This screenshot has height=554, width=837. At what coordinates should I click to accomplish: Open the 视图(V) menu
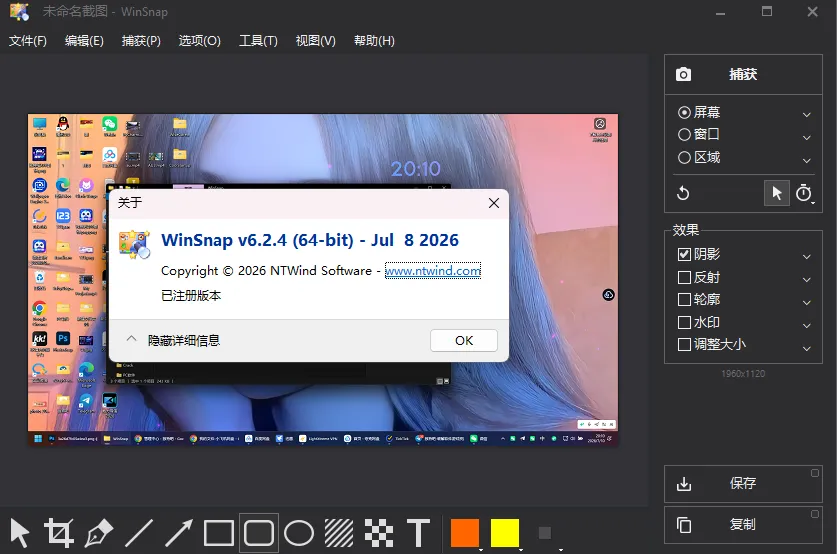coord(315,41)
